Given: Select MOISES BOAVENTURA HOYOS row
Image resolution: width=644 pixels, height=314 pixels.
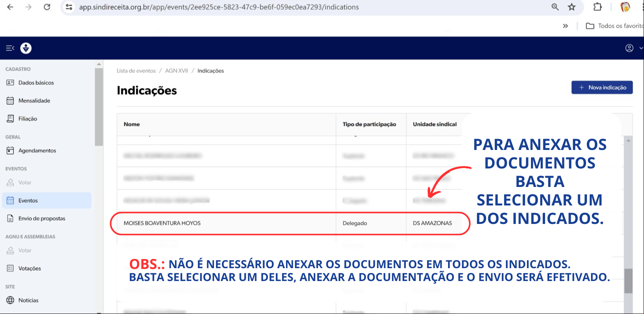Looking at the screenshot, I should point(290,223).
